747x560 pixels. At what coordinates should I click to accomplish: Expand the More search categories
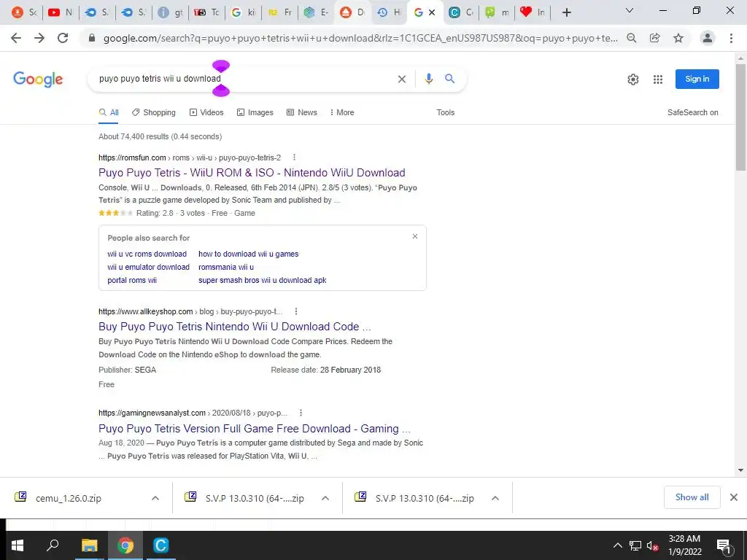(x=341, y=113)
